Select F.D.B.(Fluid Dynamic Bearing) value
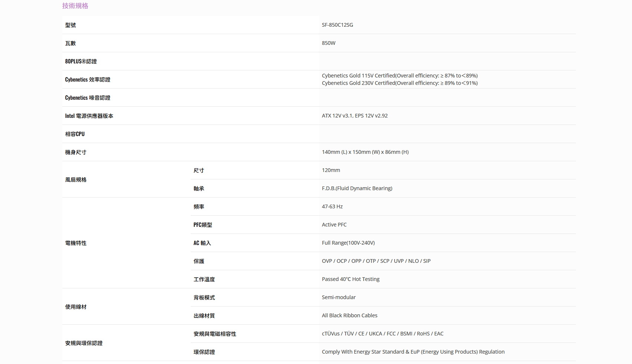 click(357, 188)
